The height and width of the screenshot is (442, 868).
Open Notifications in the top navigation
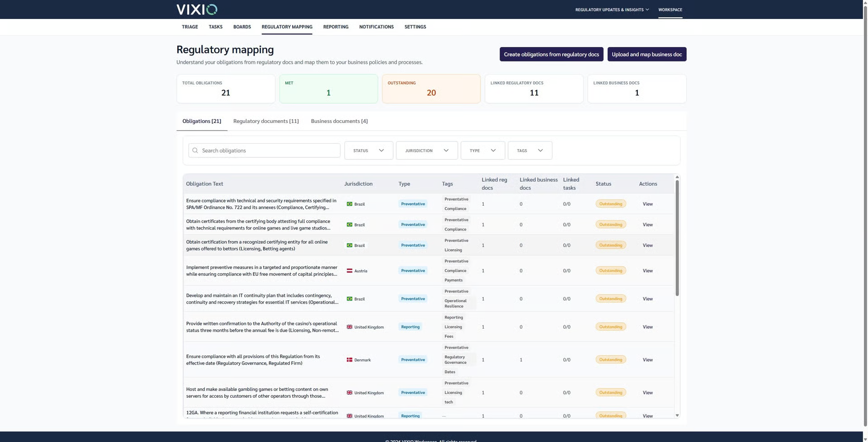(x=376, y=27)
